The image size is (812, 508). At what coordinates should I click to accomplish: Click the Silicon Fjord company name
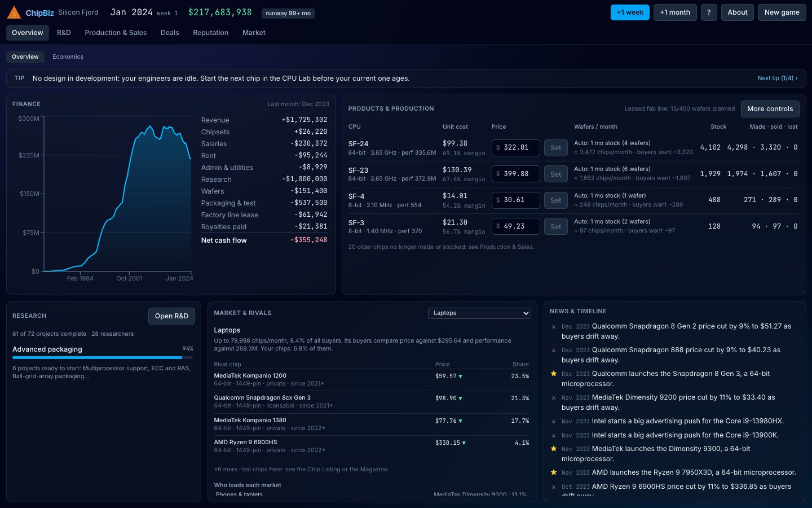coord(78,12)
